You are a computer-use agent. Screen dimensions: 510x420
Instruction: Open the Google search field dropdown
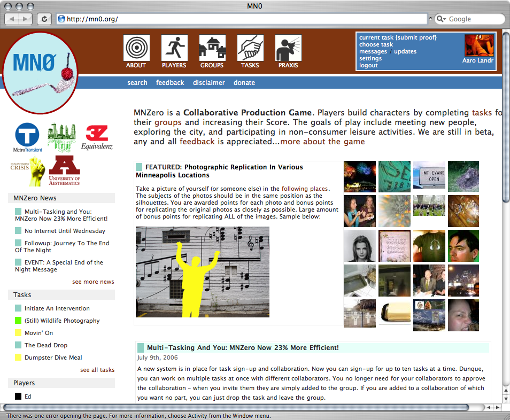click(x=441, y=19)
